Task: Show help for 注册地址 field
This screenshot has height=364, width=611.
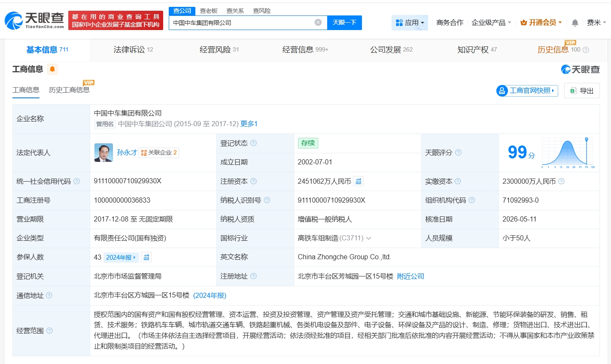Action: point(253,276)
